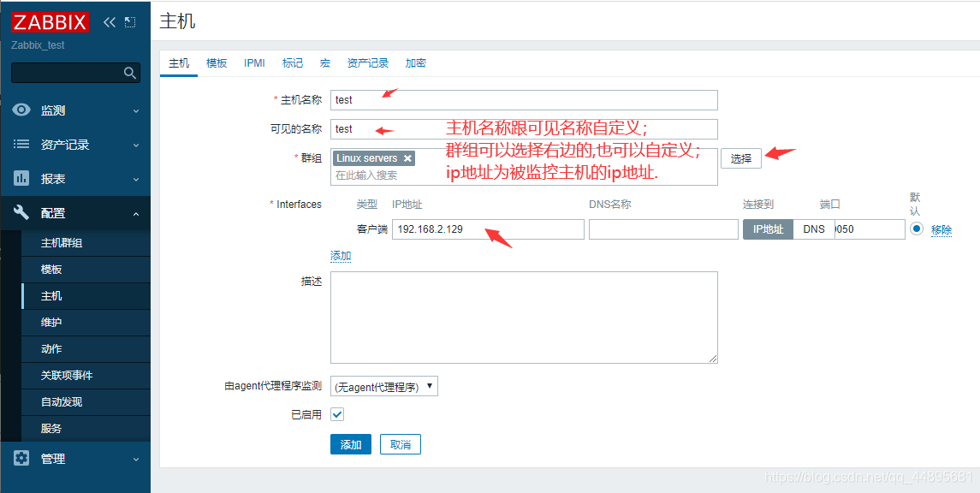The width and height of the screenshot is (980, 493).
Task: Click the 端口 port field
Action: point(870,229)
